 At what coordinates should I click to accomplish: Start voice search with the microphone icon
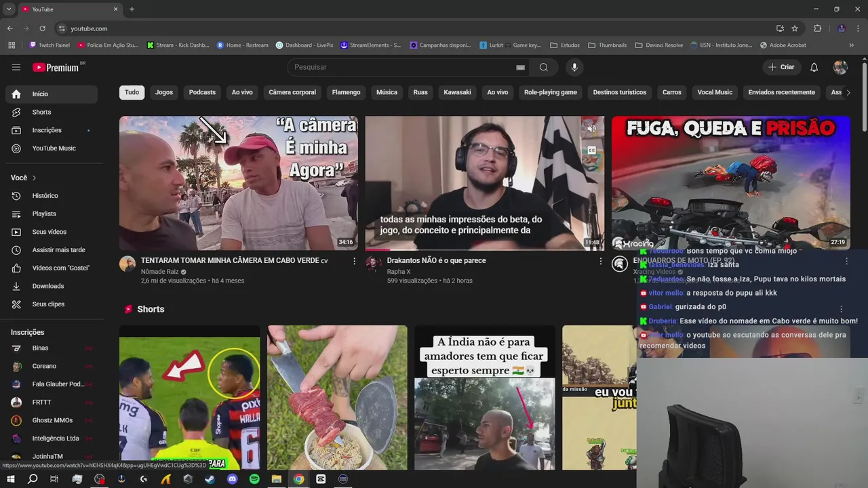coord(574,67)
